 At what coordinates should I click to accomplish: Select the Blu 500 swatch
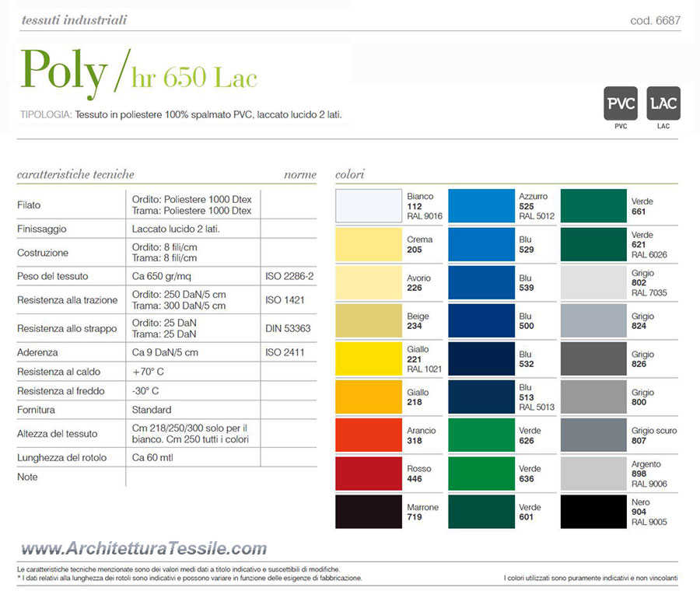click(x=481, y=320)
